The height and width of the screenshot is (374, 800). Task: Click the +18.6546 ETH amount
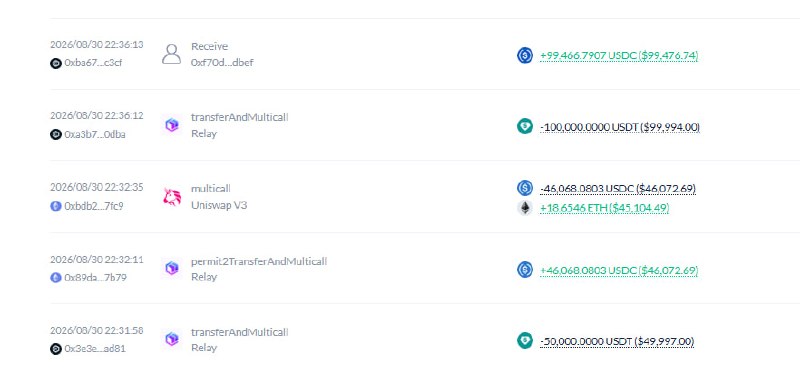click(605, 208)
